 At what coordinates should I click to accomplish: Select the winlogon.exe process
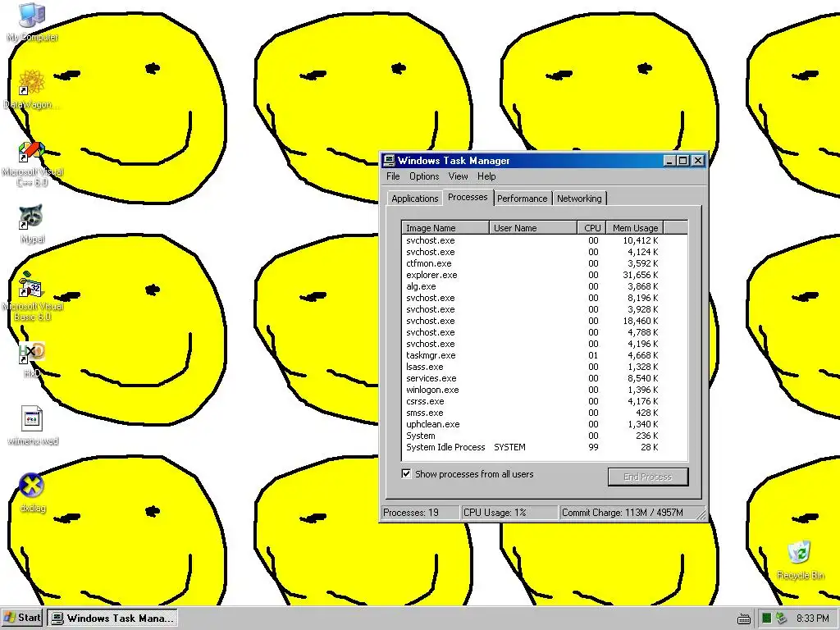coord(545,390)
